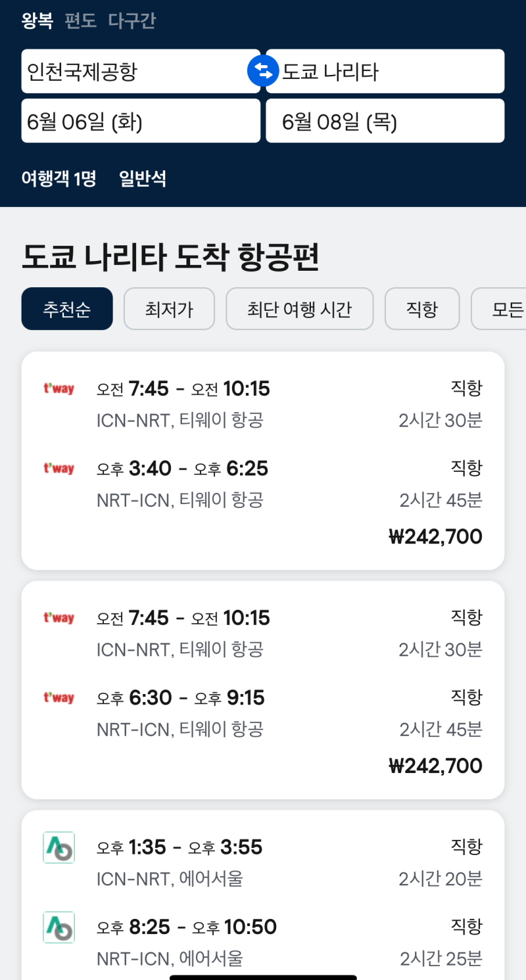Tap T'way logo on second card's outbound flight
Viewport: 526px width, 980px height.
tap(59, 618)
